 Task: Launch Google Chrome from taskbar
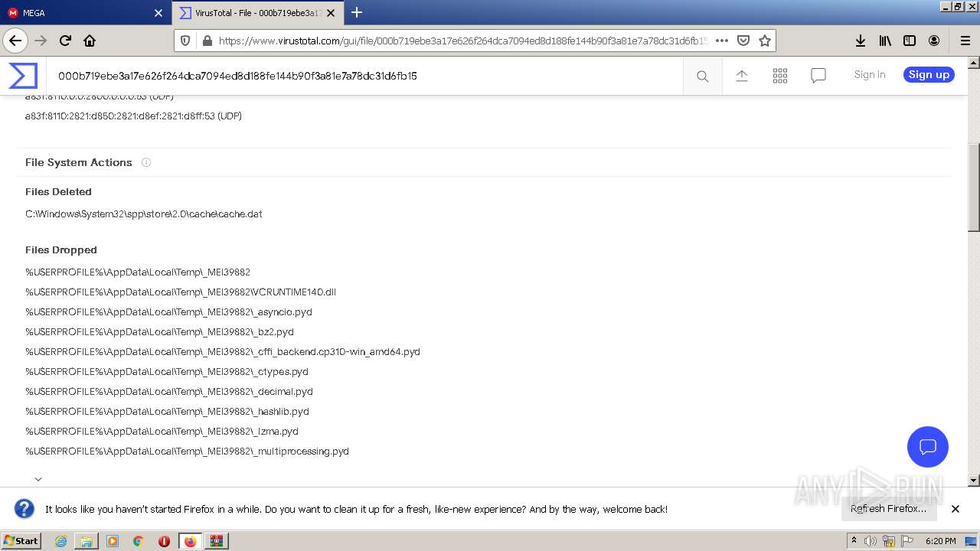(x=139, y=541)
